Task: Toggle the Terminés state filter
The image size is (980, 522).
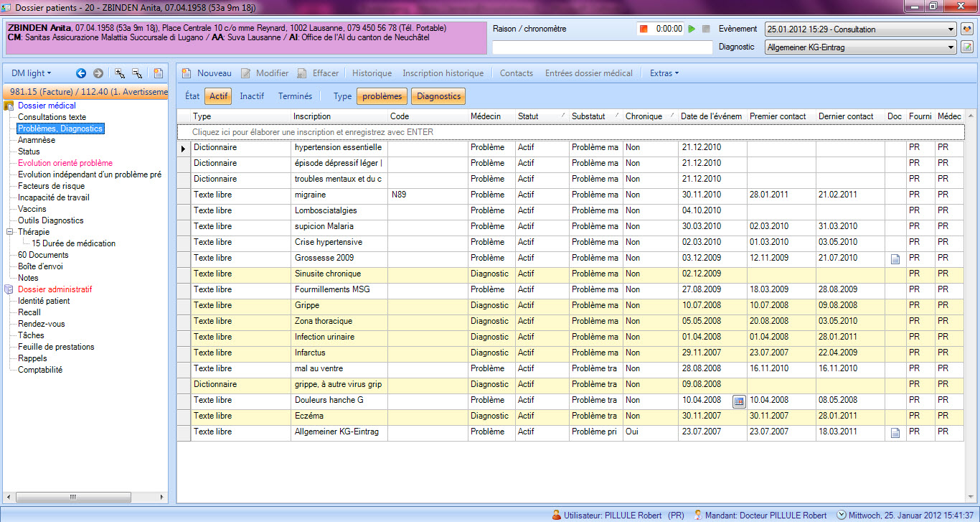Action: point(295,96)
